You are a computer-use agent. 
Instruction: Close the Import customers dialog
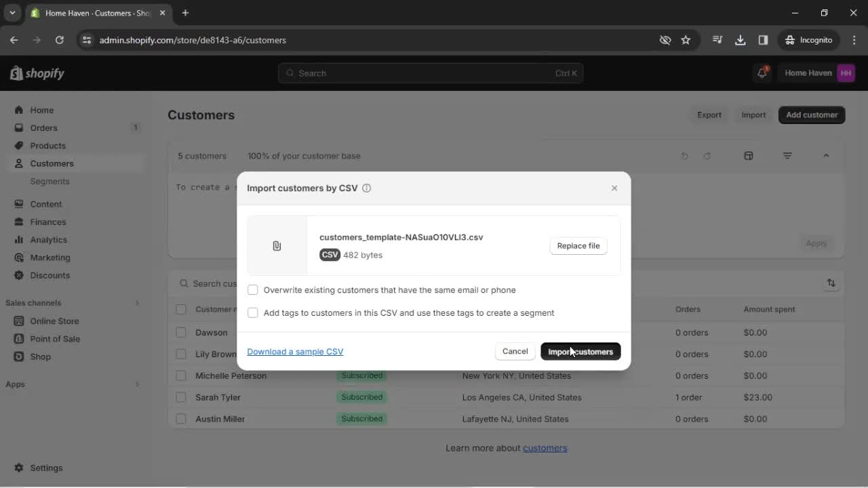(614, 188)
